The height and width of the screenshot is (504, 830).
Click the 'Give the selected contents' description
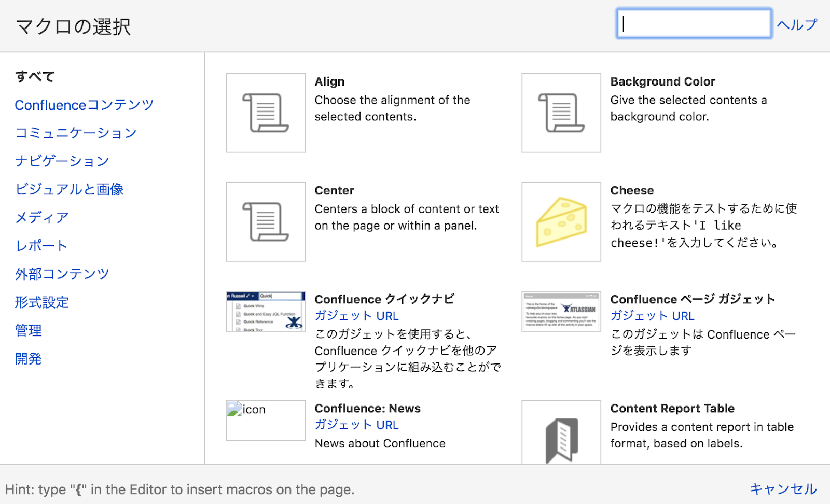tap(688, 108)
